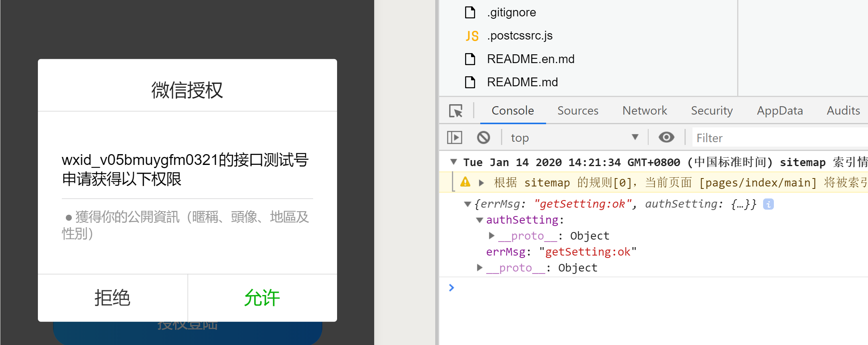Switch to the Security tab

pos(712,111)
